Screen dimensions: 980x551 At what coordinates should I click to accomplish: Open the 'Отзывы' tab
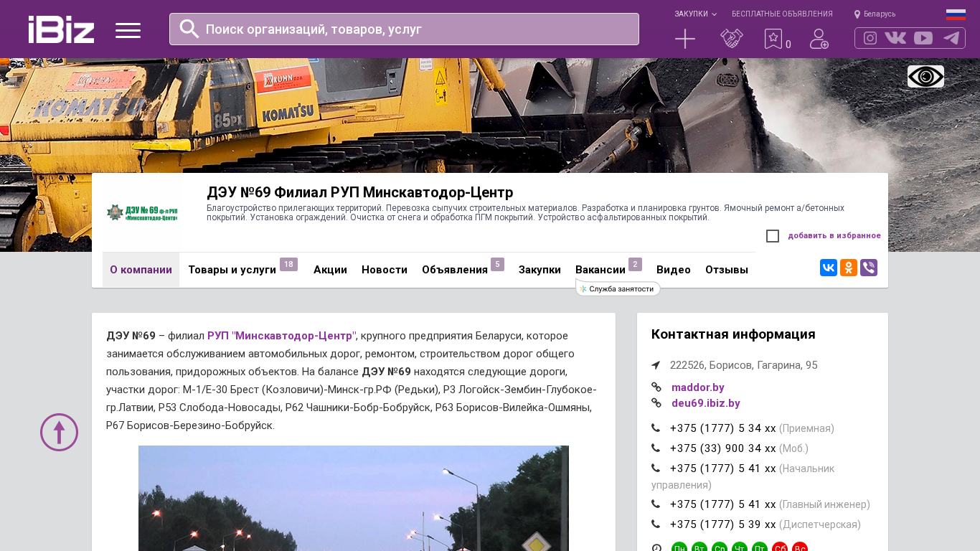coord(727,270)
